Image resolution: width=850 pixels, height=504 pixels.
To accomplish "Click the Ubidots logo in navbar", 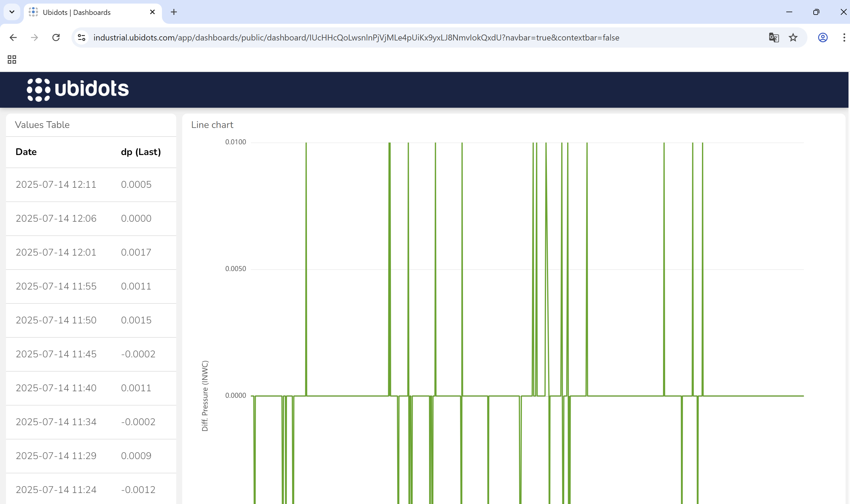I will 77,89.
